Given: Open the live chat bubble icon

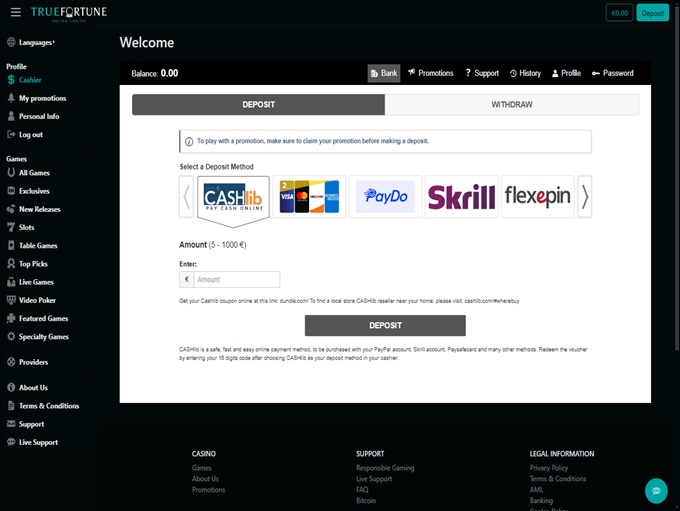Looking at the screenshot, I should click(x=656, y=490).
